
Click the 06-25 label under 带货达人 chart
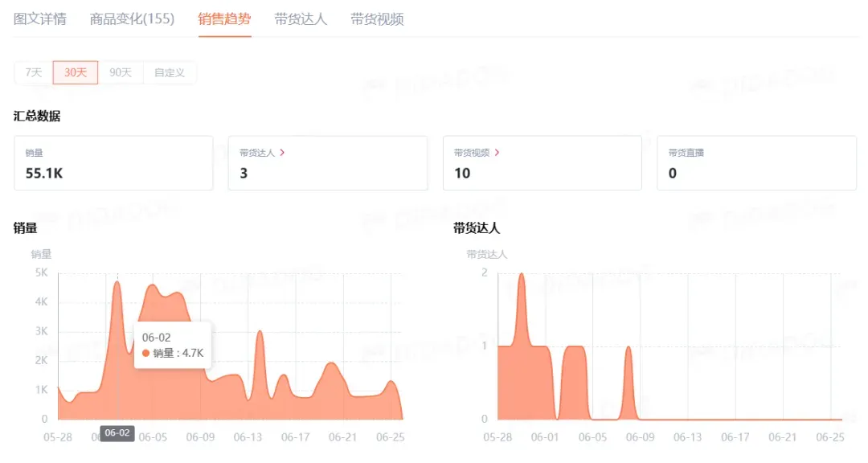coord(830,437)
